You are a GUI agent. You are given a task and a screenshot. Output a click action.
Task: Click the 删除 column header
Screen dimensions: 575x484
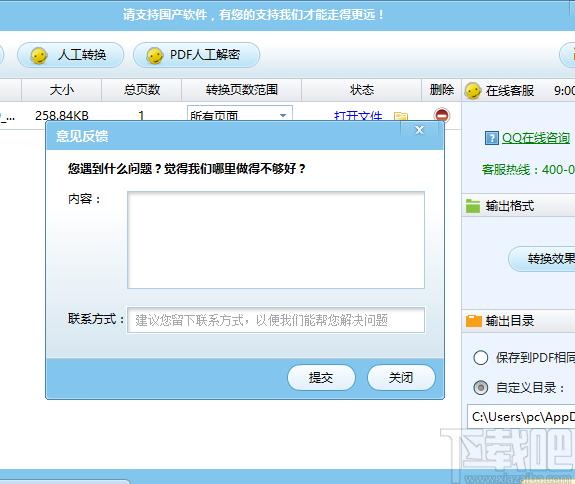[442, 90]
